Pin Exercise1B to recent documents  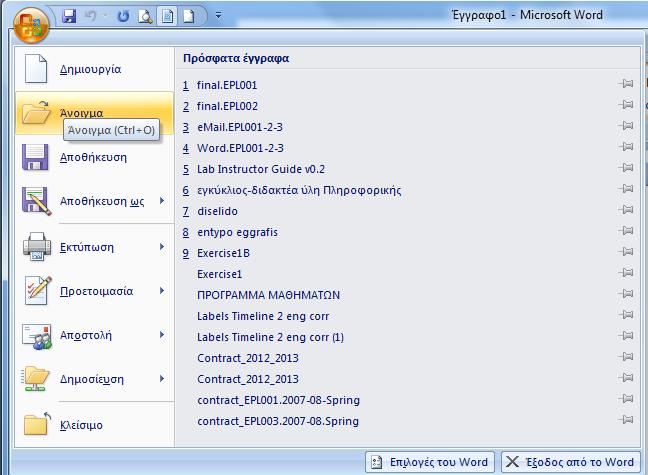pos(626,252)
